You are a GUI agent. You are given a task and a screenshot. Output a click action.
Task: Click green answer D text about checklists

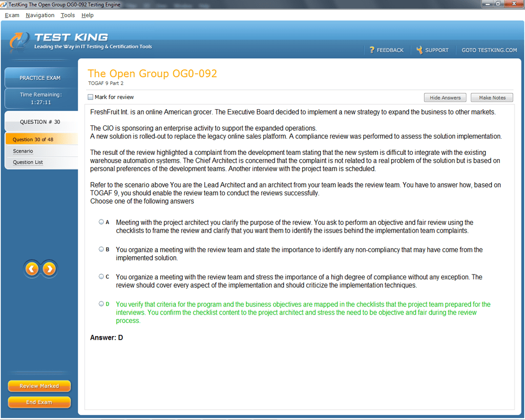point(303,312)
